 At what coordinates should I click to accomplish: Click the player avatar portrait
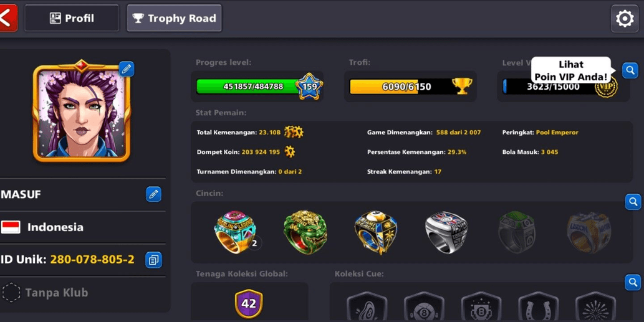coord(82,111)
